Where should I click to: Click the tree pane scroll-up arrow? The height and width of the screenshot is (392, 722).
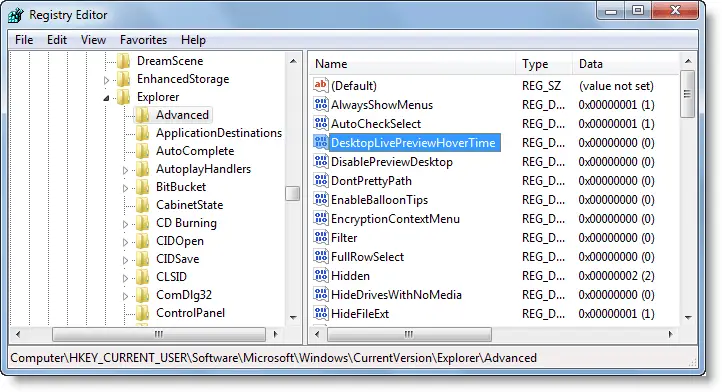(293, 61)
